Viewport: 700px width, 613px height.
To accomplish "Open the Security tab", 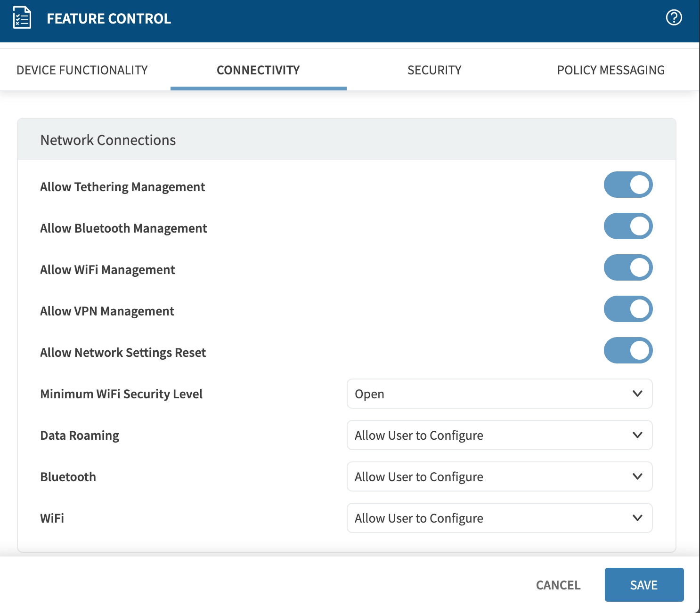I will (x=434, y=70).
